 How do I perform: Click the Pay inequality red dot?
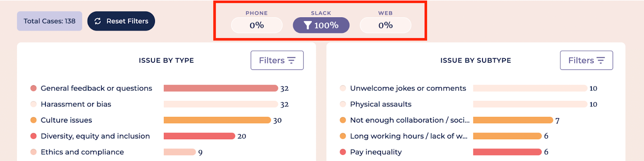[x=343, y=152]
